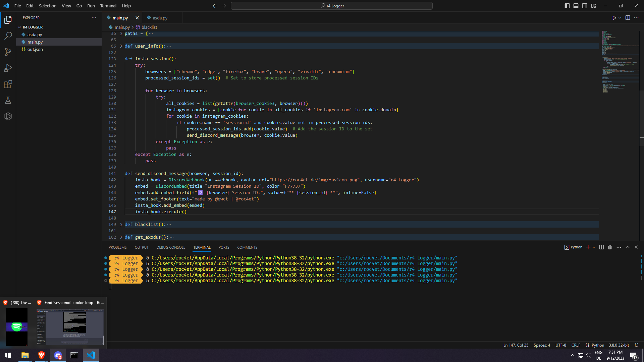
Task: Open the Source Control view
Action: (8, 52)
